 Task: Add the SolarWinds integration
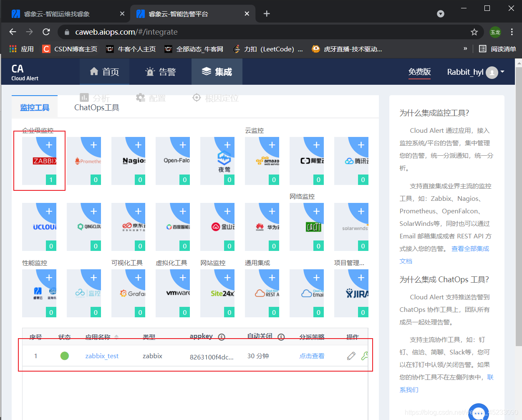[351, 227]
